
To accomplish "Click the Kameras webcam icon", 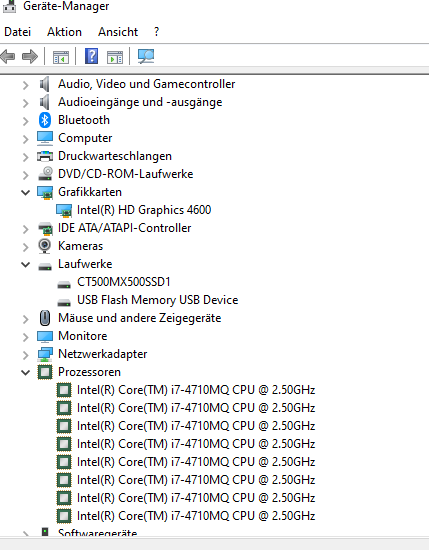I will 45,246.
